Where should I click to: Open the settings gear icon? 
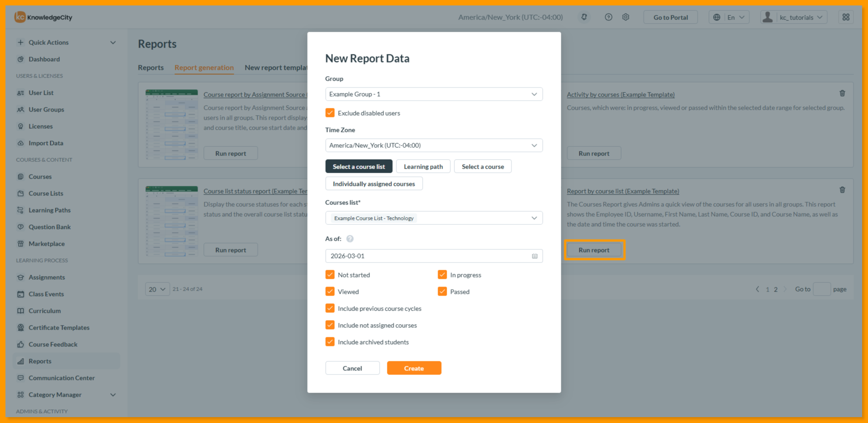pyautogui.click(x=626, y=17)
